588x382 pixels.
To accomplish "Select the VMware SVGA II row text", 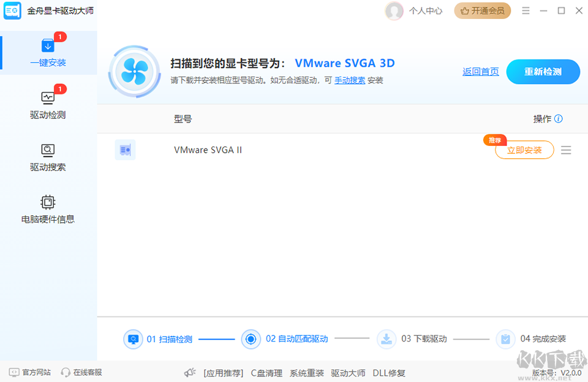I will tap(208, 150).
